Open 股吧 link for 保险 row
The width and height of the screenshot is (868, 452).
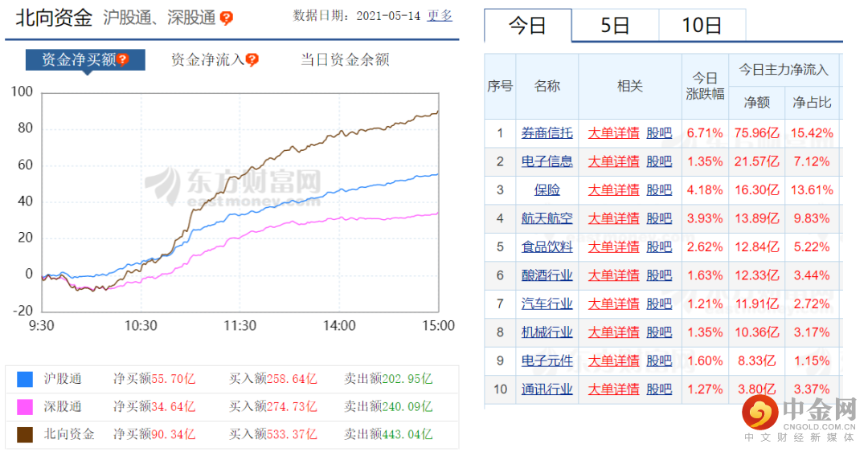point(659,190)
